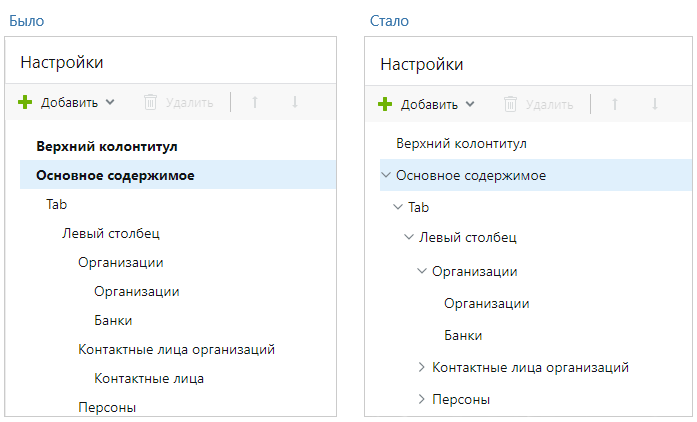Open Добавить dropdown arrow in right panel
Viewport: 697px width, 422px height.
(470, 104)
